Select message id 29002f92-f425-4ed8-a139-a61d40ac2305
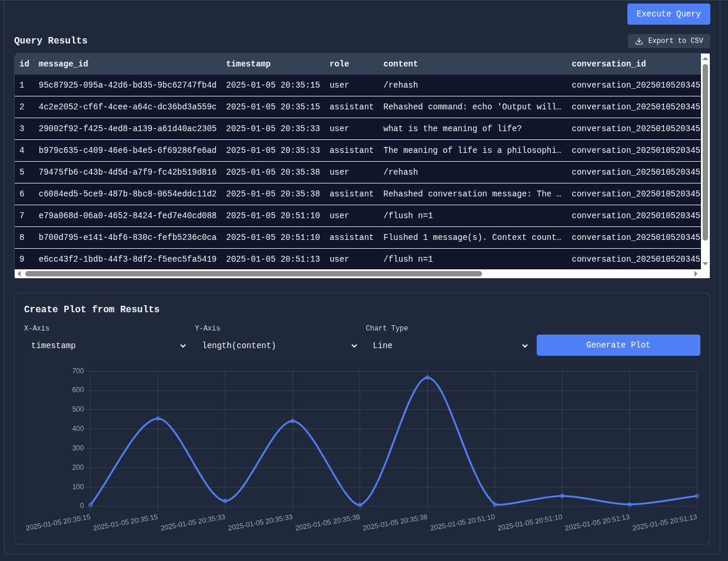 coord(128,129)
